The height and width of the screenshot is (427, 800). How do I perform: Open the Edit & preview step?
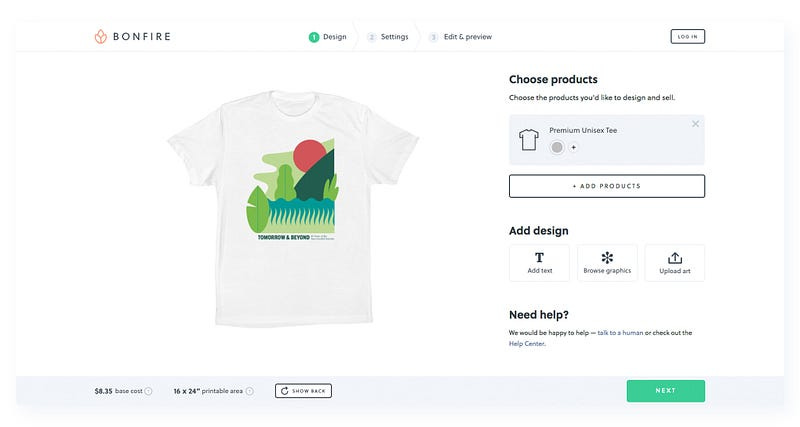pyautogui.click(x=461, y=37)
